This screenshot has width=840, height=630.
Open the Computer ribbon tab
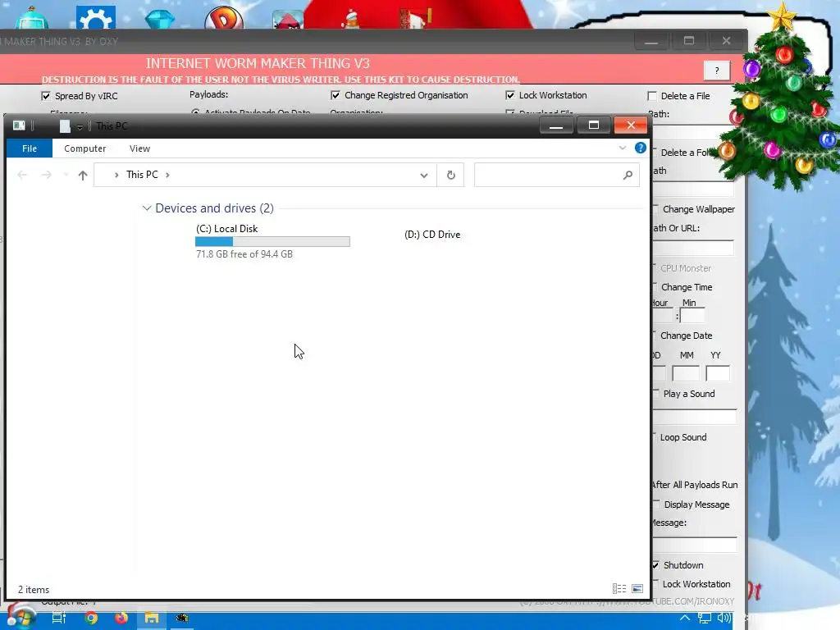pyautogui.click(x=84, y=148)
